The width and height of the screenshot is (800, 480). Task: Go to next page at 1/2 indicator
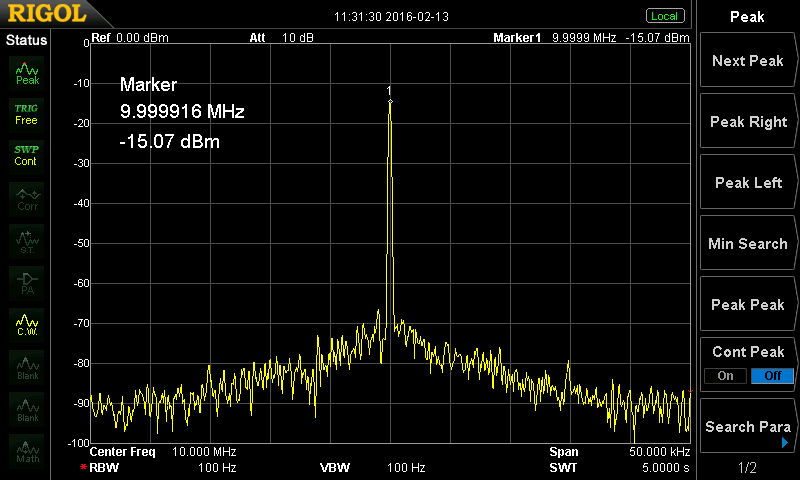point(747,468)
